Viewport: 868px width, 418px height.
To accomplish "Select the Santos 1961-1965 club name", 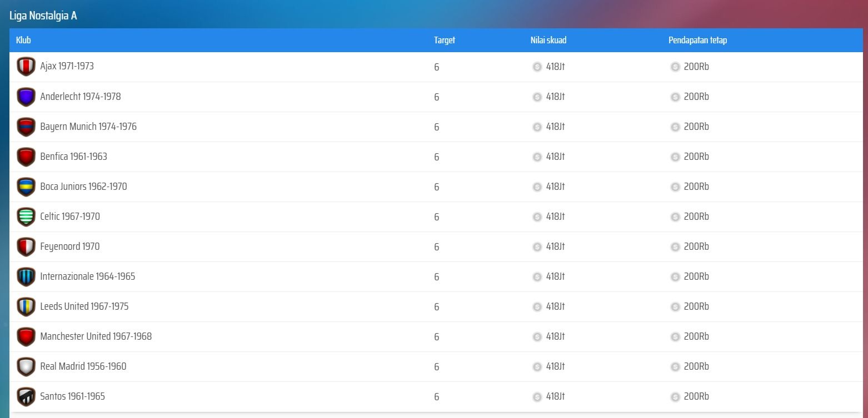I will 72,396.
